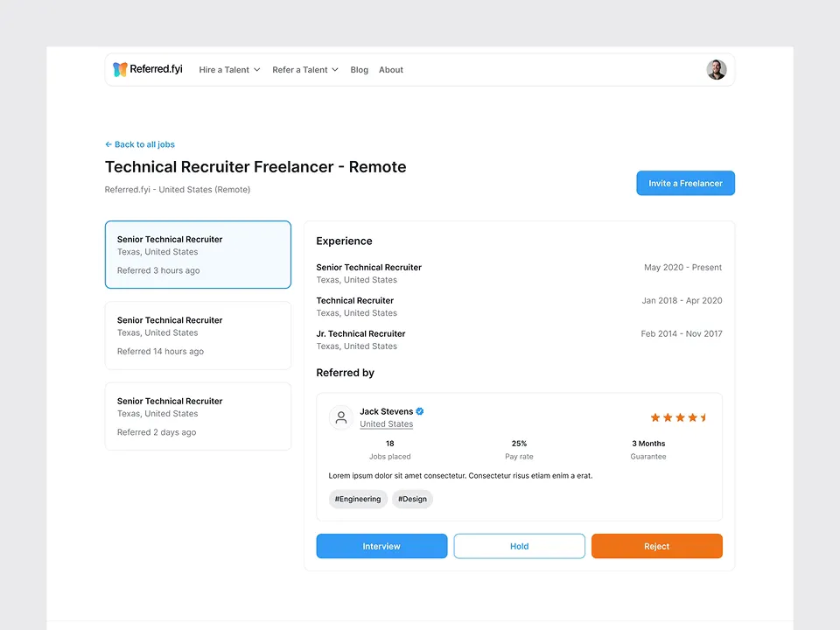Image resolution: width=840 pixels, height=630 pixels.
Task: Click the blue Interview button
Action: (381, 546)
